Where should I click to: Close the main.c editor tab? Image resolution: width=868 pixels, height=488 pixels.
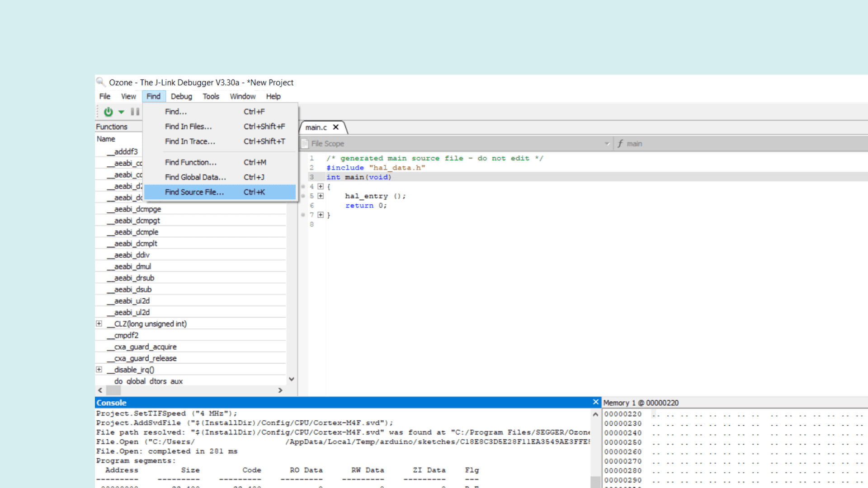(335, 127)
